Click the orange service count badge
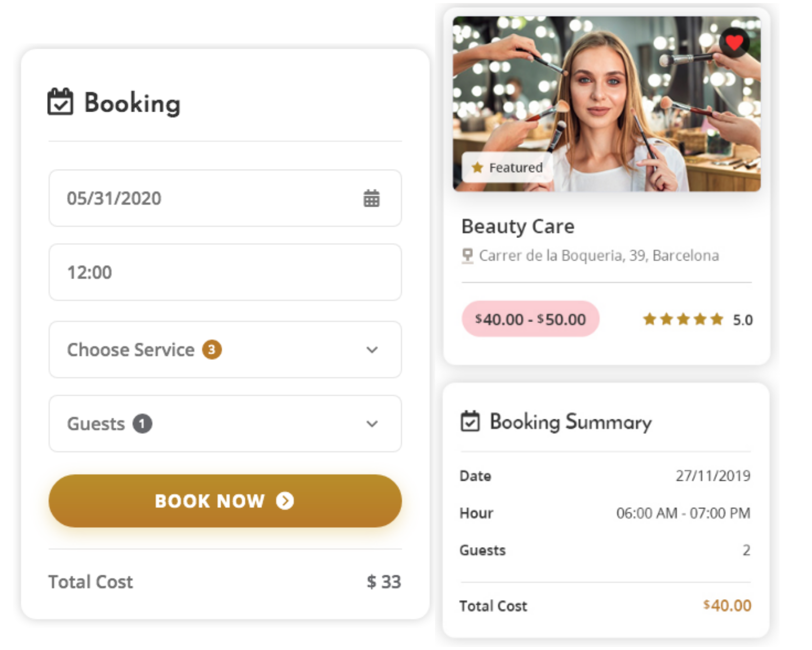Viewport: 812px width, 650px height. (x=212, y=350)
